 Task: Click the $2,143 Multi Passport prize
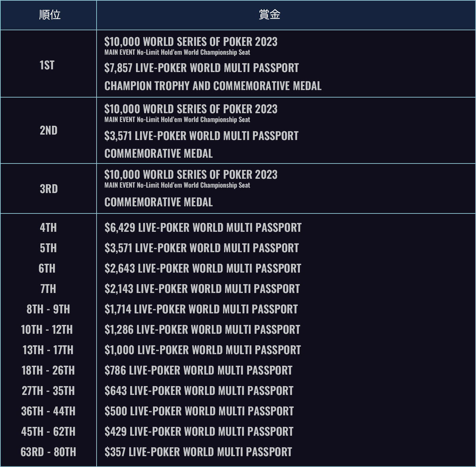tap(202, 289)
